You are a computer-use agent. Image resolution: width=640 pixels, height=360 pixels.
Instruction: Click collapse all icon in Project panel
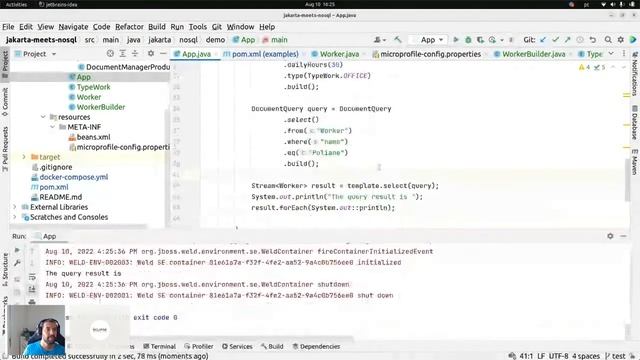coord(135,54)
